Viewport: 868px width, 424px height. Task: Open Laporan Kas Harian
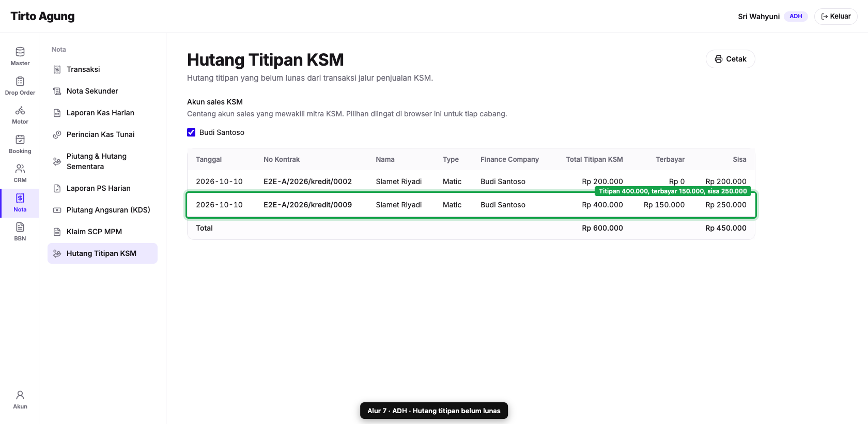102,113
